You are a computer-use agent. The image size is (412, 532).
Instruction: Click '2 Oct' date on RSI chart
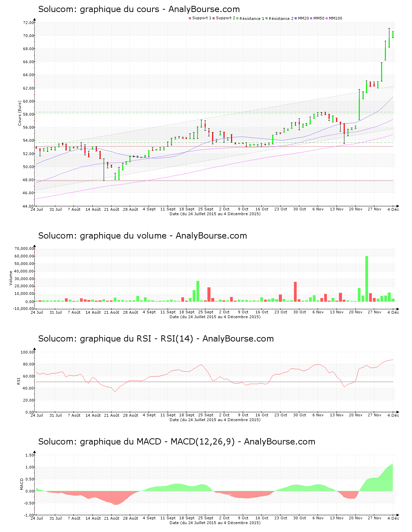tap(224, 415)
